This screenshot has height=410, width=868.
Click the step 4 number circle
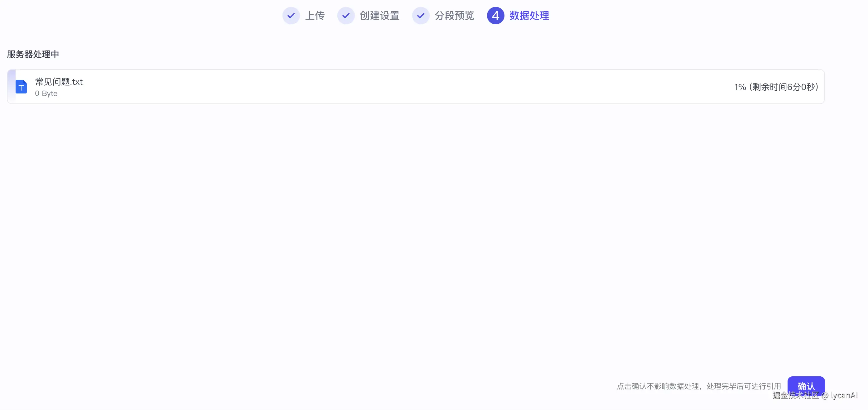point(495,16)
